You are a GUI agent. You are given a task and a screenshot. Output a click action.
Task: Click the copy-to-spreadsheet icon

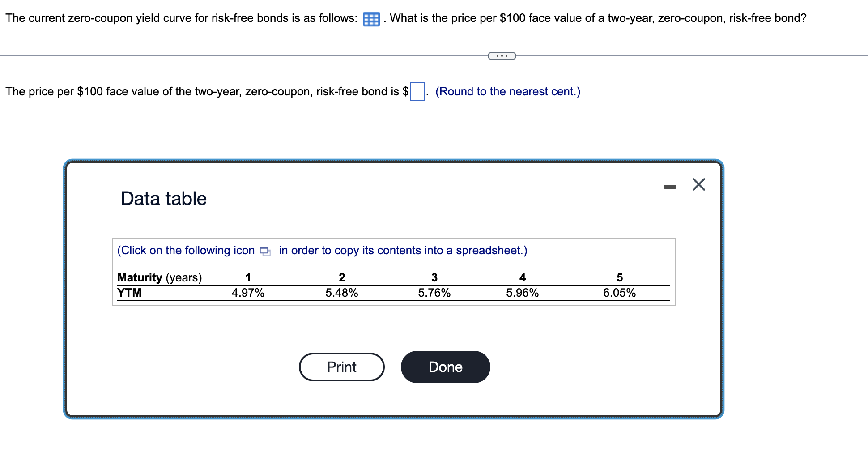tap(264, 252)
